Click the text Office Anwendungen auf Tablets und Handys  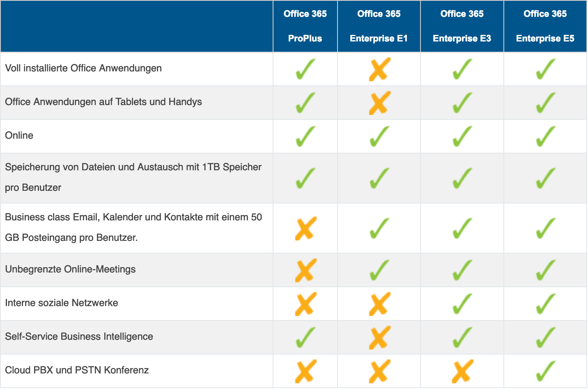click(103, 102)
